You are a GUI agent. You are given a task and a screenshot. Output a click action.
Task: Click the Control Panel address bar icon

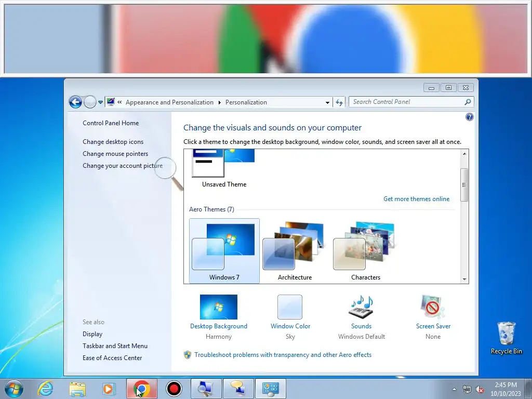point(111,102)
